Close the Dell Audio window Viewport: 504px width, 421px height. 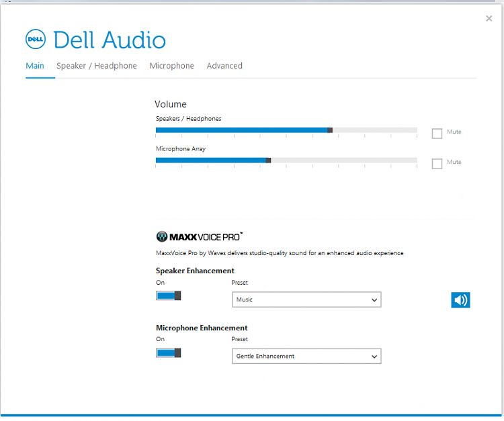click(489, 19)
